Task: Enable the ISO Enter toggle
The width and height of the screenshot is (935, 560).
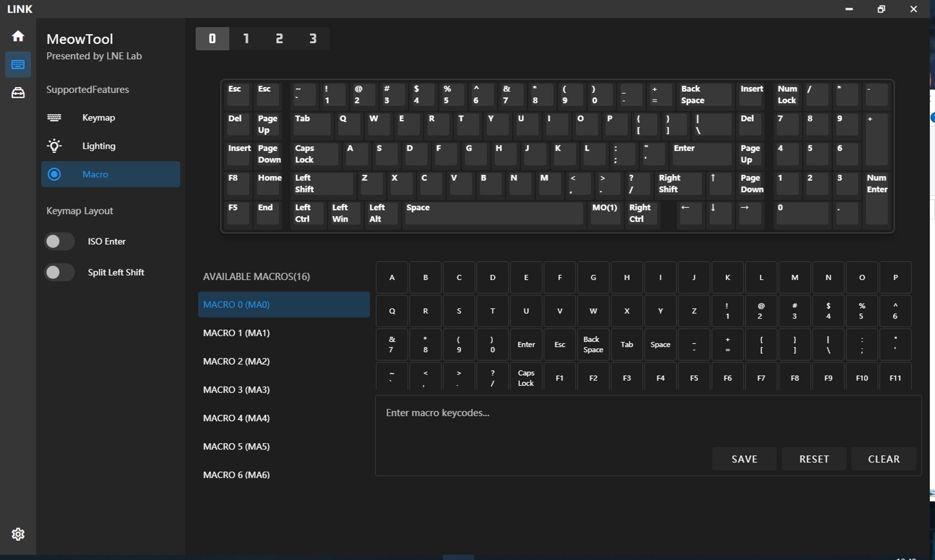Action: pos(59,241)
